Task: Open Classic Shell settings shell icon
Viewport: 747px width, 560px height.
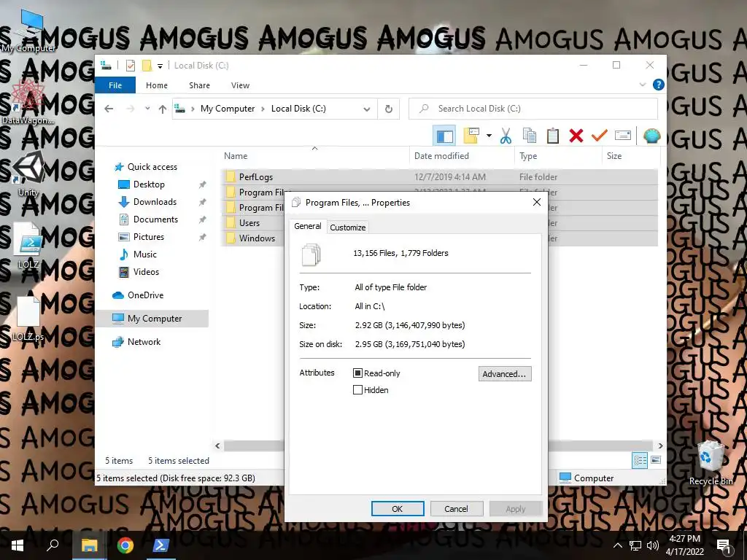Action: coord(651,136)
